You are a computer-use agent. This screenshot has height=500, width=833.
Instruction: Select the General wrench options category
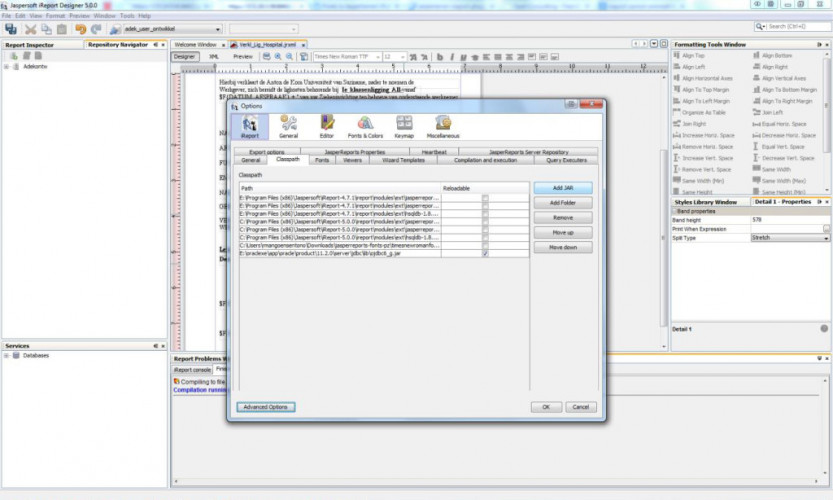coord(288,127)
